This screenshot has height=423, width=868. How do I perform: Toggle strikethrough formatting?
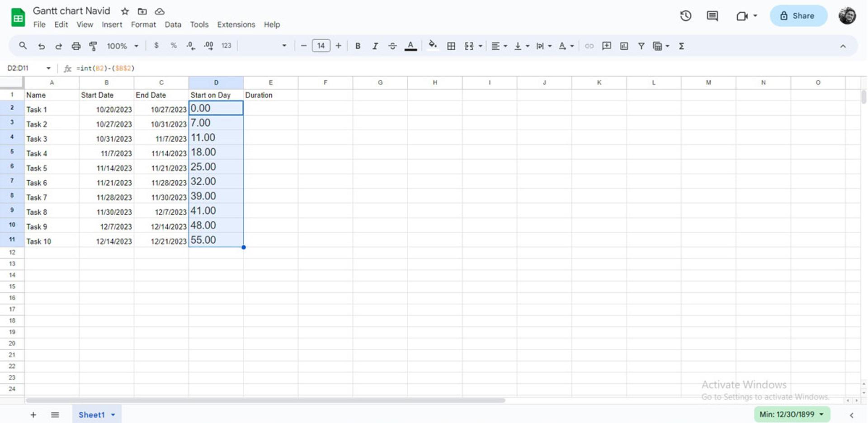392,46
